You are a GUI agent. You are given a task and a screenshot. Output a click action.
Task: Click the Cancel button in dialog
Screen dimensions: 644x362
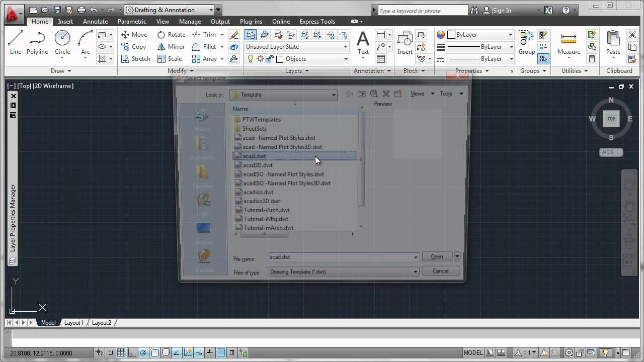[440, 271]
